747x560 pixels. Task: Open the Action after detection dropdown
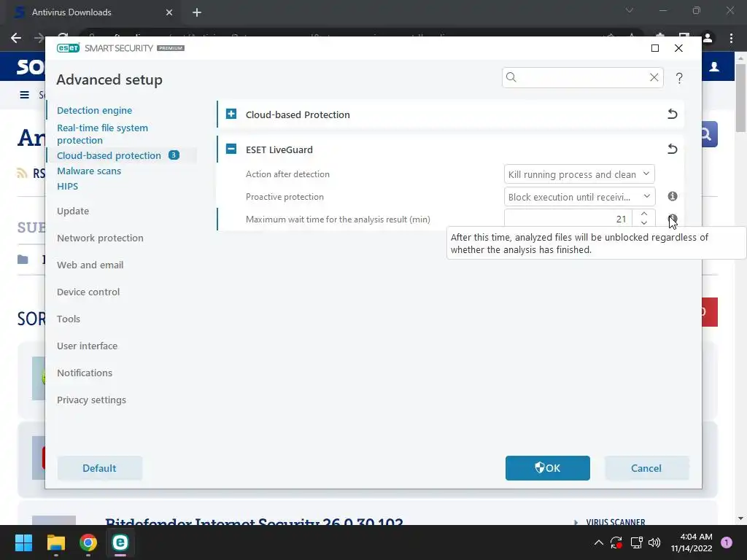(579, 174)
